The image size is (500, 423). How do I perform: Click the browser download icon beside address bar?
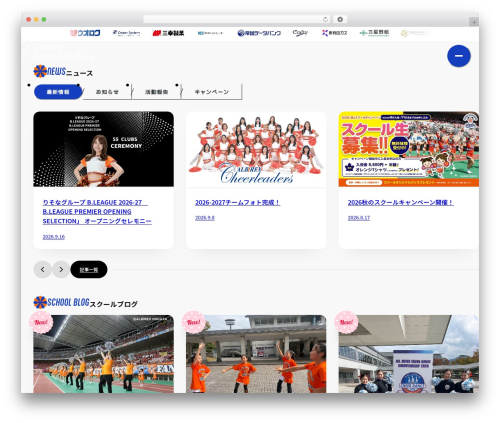(x=340, y=19)
